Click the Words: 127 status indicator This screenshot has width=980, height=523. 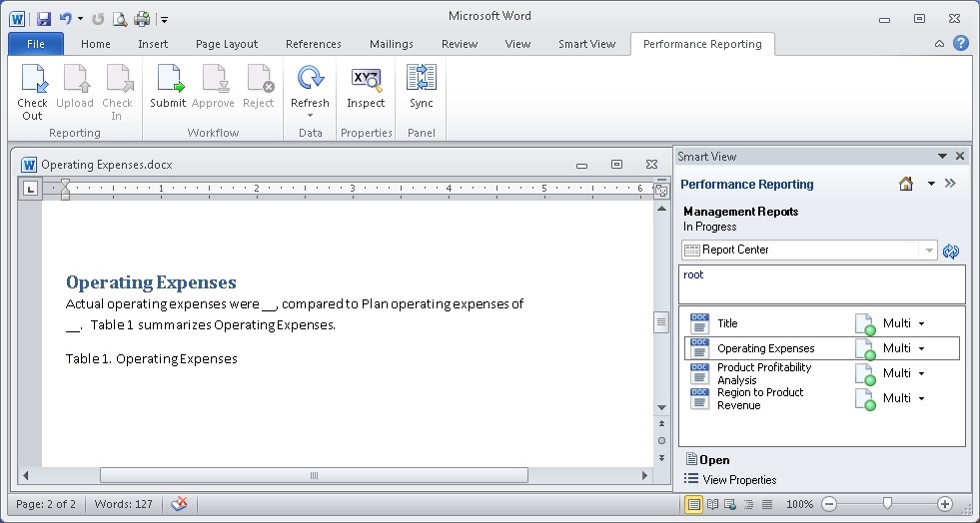123,504
